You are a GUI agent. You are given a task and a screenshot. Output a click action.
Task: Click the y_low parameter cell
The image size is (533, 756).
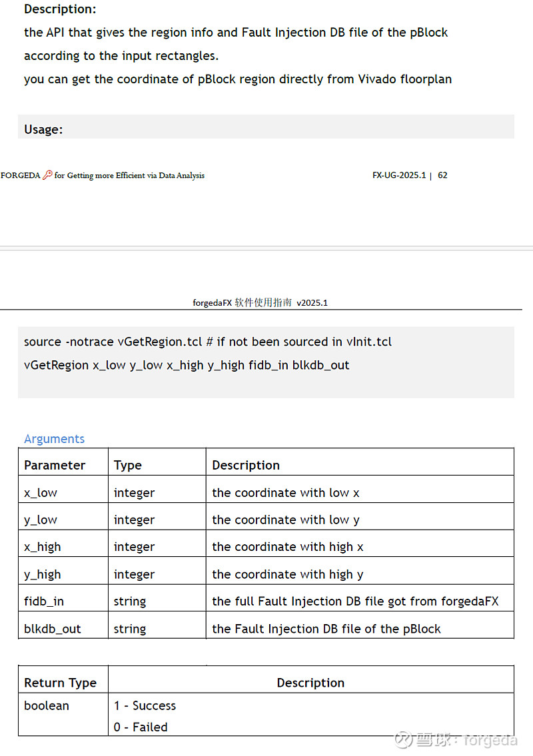point(63,517)
